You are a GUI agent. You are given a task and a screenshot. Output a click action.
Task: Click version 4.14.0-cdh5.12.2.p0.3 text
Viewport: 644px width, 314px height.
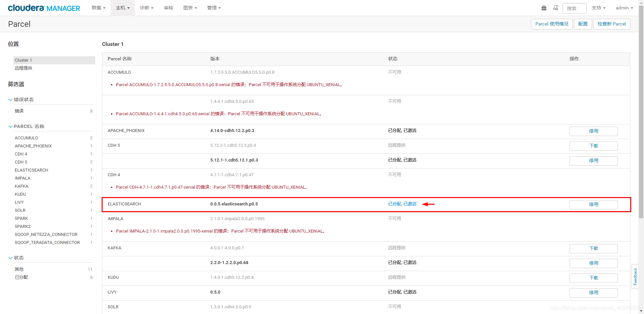(232, 131)
